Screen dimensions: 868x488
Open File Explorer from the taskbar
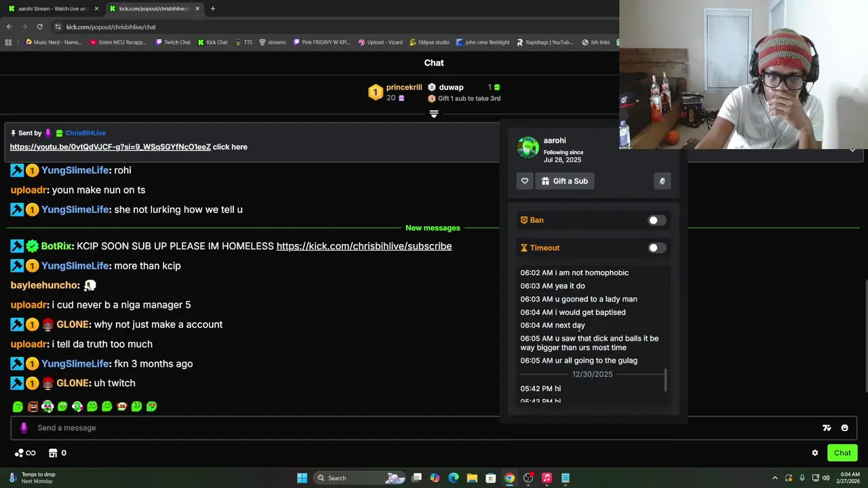472,478
